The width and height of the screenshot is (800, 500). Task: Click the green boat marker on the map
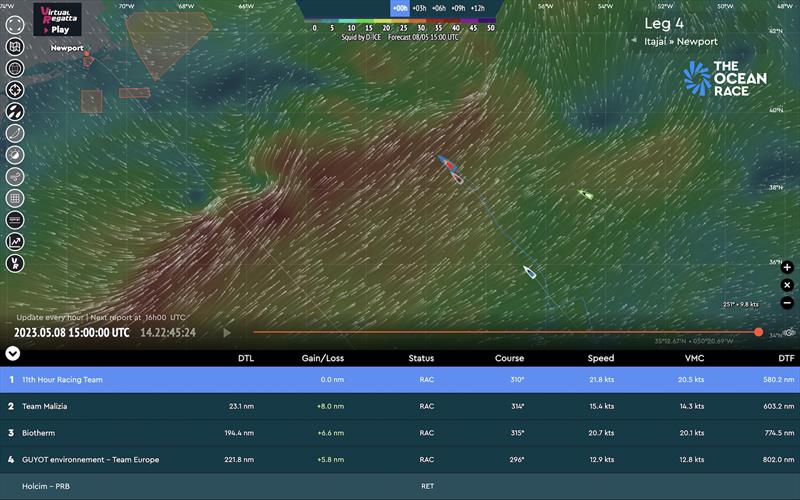point(586,194)
